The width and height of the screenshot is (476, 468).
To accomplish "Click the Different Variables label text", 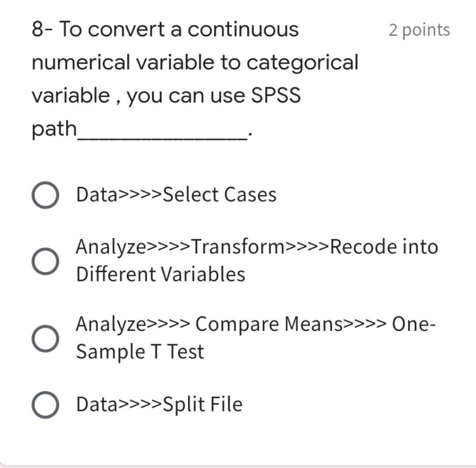I will click(159, 274).
